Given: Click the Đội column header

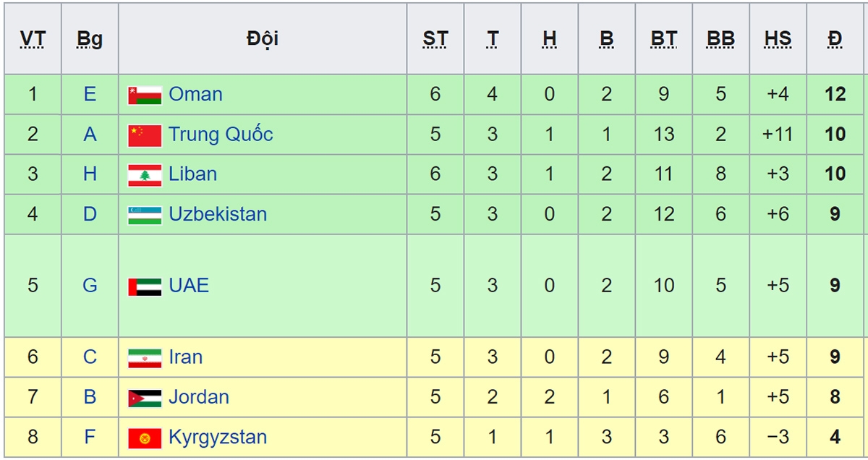Looking at the screenshot, I should point(263,38).
